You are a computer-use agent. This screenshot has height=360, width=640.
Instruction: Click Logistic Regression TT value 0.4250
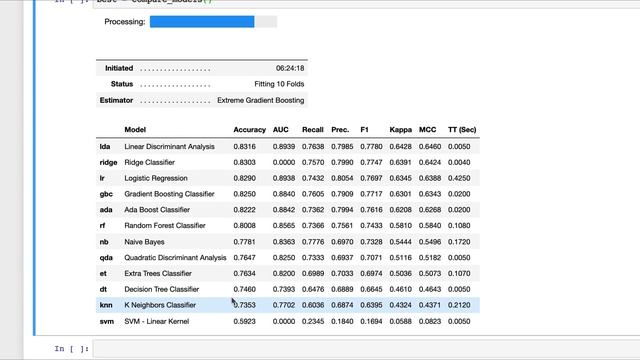pos(459,178)
